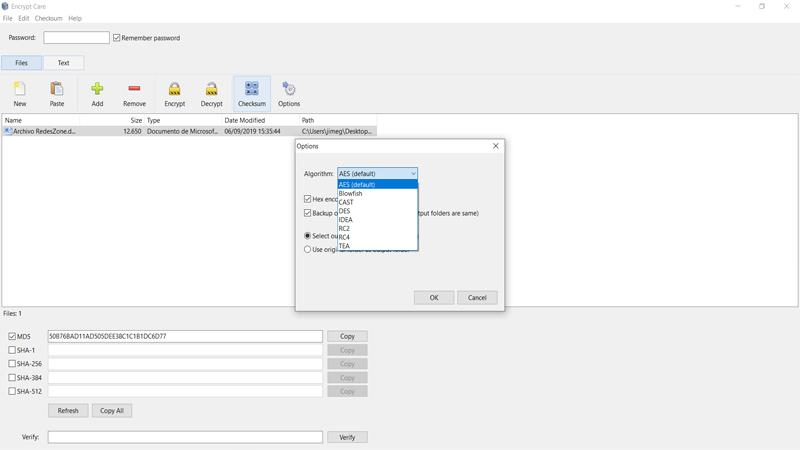The image size is (800, 450).
Task: Toggle the Remember password checkbox
Action: (116, 38)
